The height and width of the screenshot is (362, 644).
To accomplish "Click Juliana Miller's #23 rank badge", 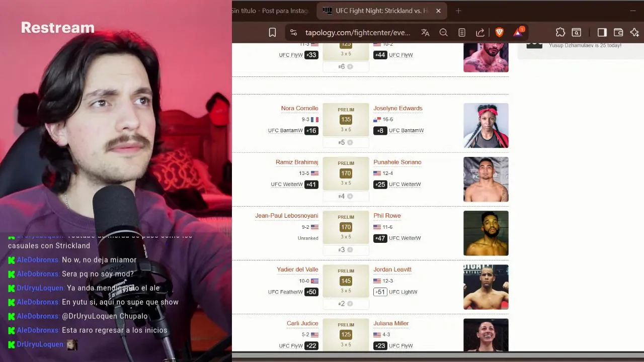I will [380, 346].
